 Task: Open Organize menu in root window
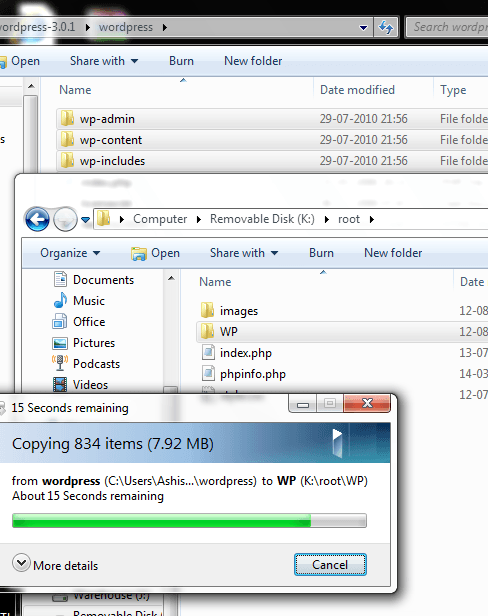tap(70, 253)
